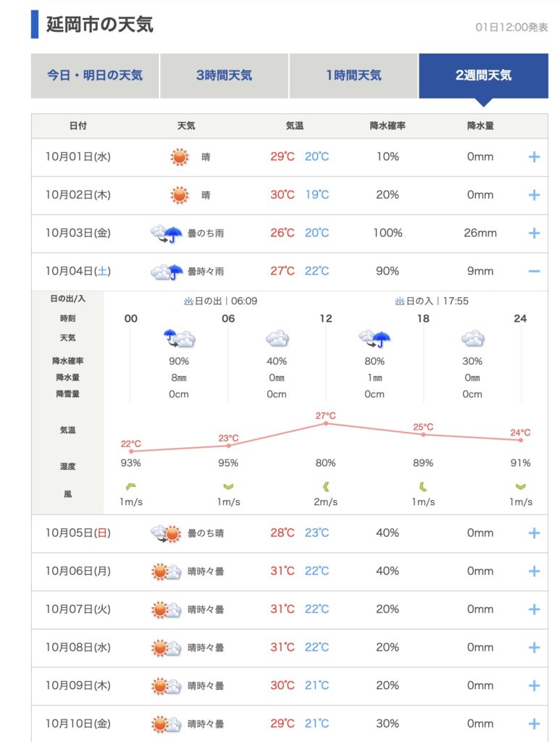This screenshot has width=560, height=742.
Task: Click the 12–18 hourly rain icon
Action: [x=375, y=338]
